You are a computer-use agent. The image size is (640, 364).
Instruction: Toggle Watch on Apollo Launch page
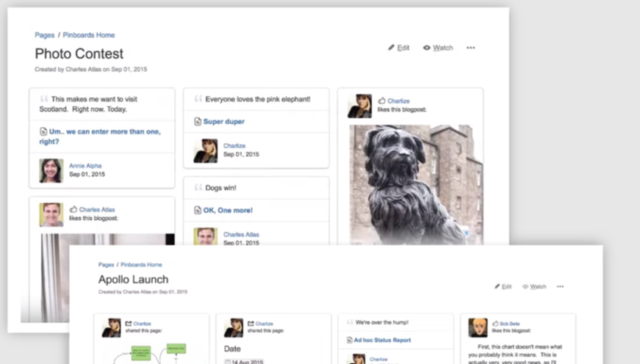click(534, 286)
